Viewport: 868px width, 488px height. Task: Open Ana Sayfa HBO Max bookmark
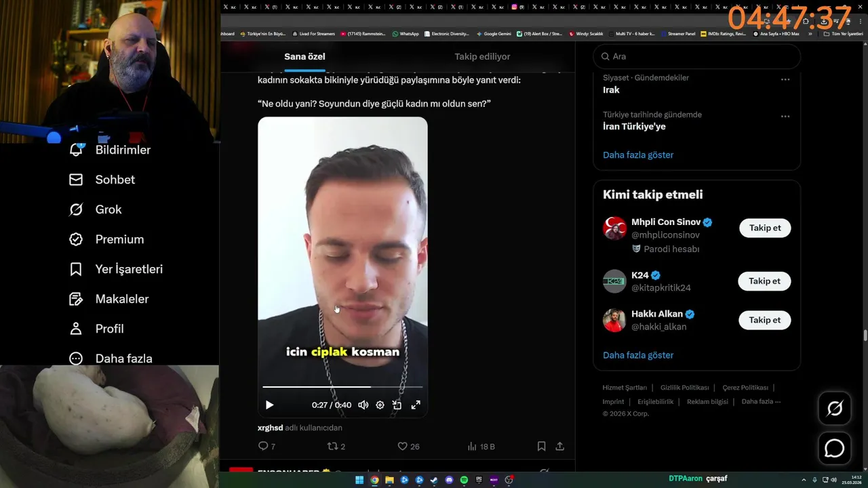point(776,33)
